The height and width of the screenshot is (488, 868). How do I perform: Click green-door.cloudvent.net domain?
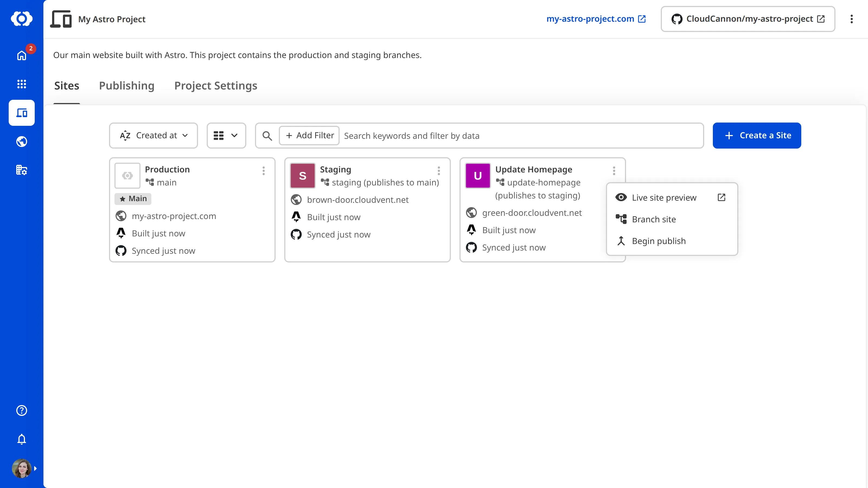532,213
